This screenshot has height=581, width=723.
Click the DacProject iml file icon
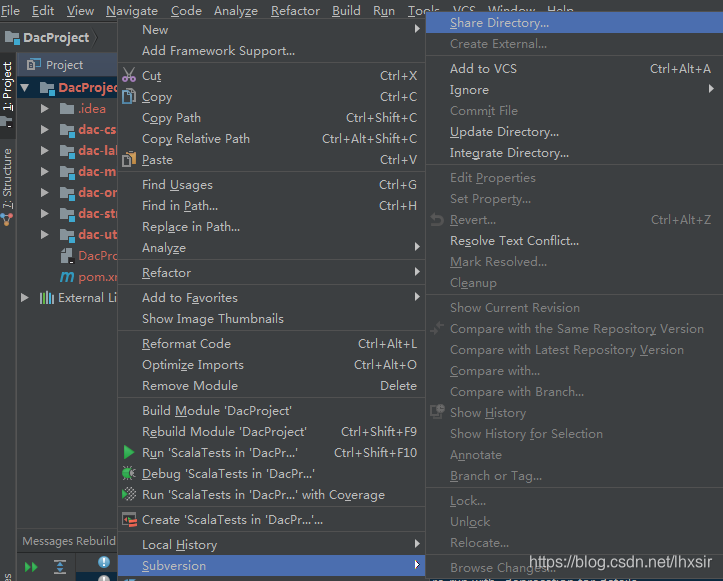[67, 255]
